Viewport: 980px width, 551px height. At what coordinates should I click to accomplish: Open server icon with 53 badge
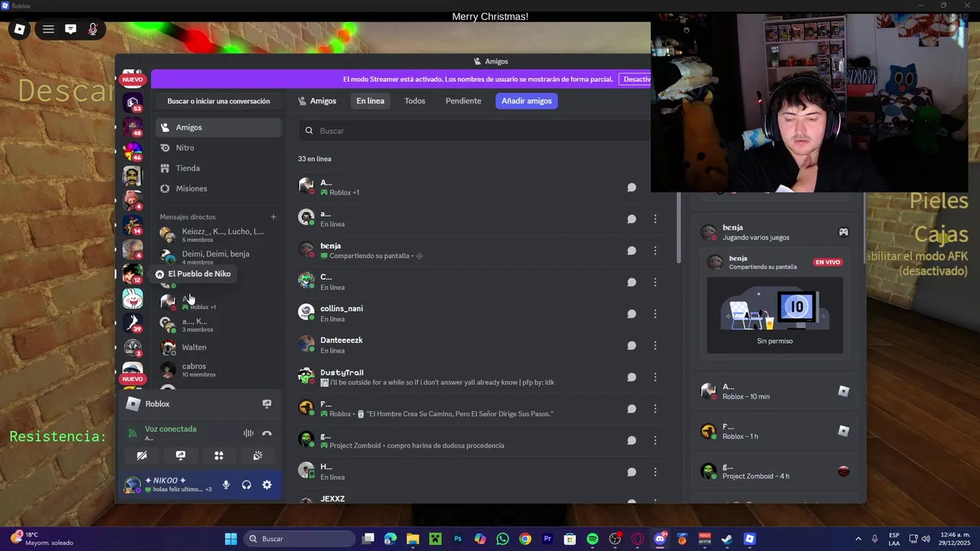click(x=132, y=102)
